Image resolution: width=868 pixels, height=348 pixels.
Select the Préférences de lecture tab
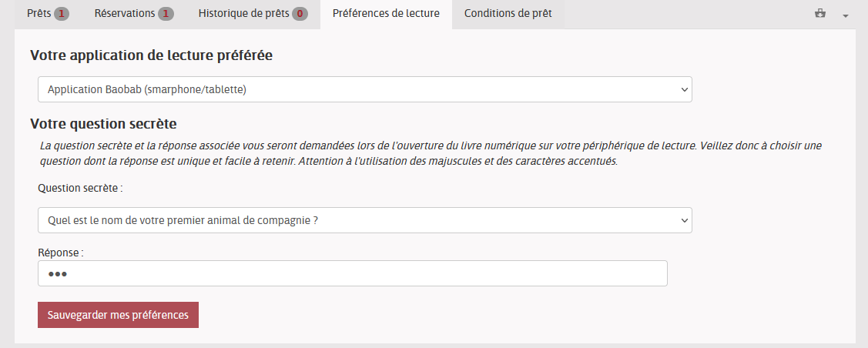[386, 14]
